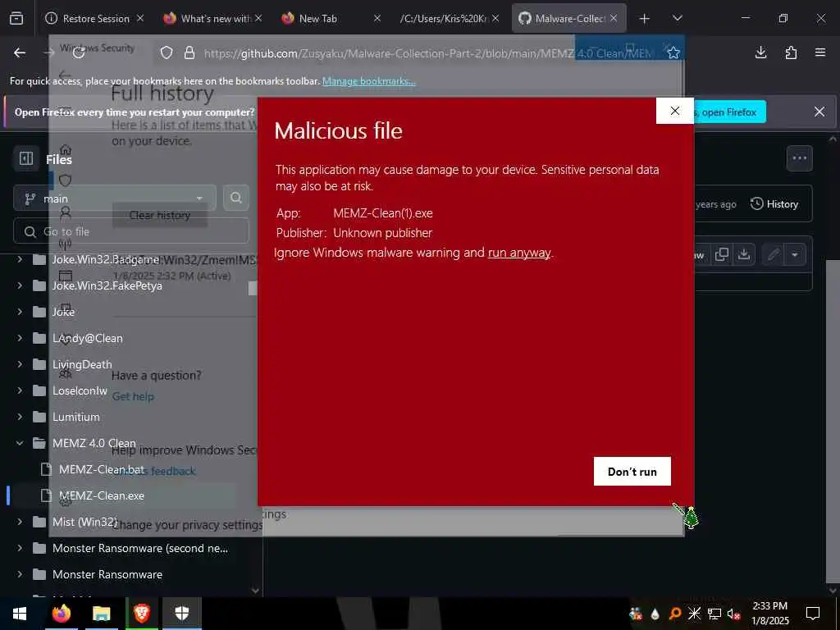
Task: Click tracking protection shield icon
Action: pyautogui.click(x=167, y=52)
